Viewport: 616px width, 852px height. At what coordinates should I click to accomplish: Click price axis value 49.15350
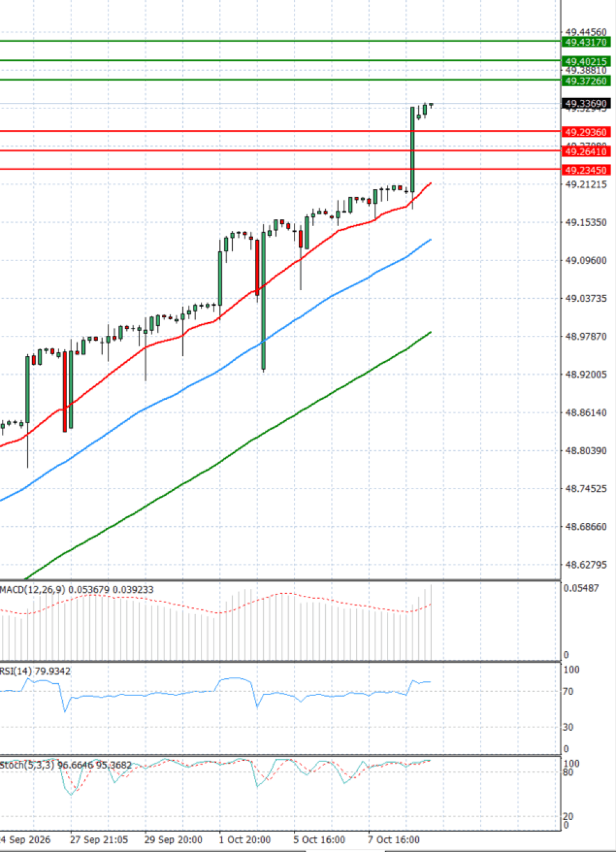[x=586, y=222]
